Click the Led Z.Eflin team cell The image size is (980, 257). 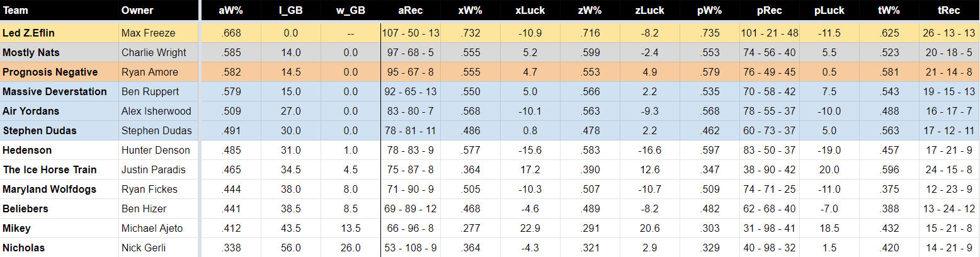coord(59,33)
